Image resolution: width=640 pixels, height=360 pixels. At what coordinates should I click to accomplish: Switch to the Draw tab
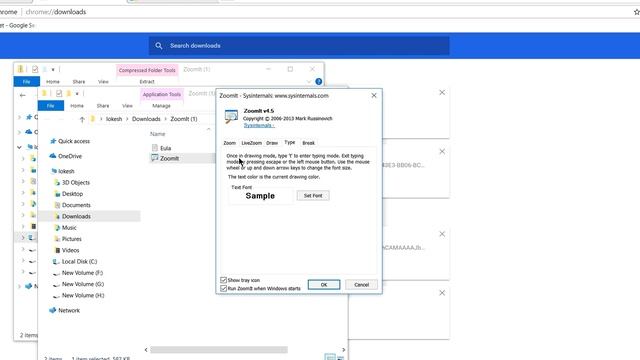[272, 143]
